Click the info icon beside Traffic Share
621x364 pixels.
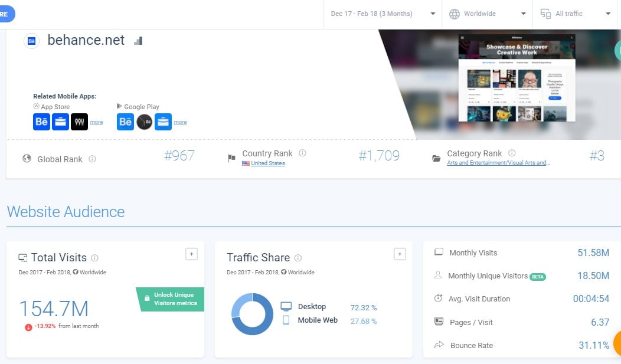click(298, 258)
